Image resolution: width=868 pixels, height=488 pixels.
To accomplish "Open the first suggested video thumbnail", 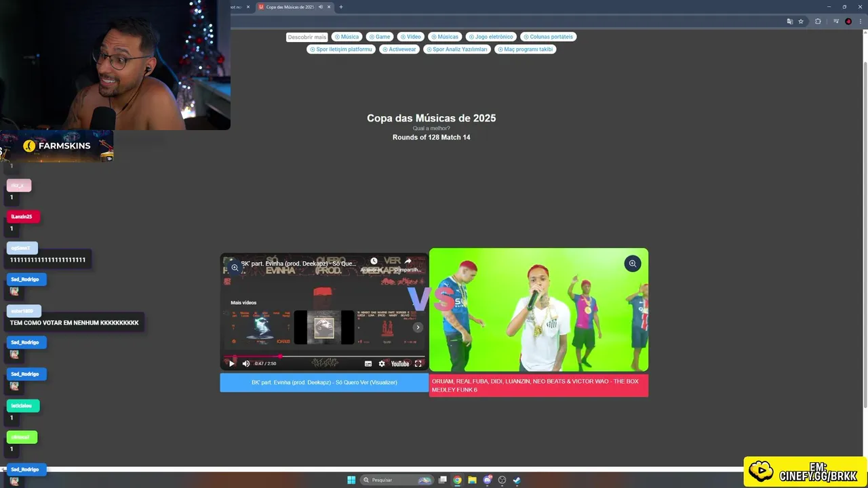I will 261,328.
